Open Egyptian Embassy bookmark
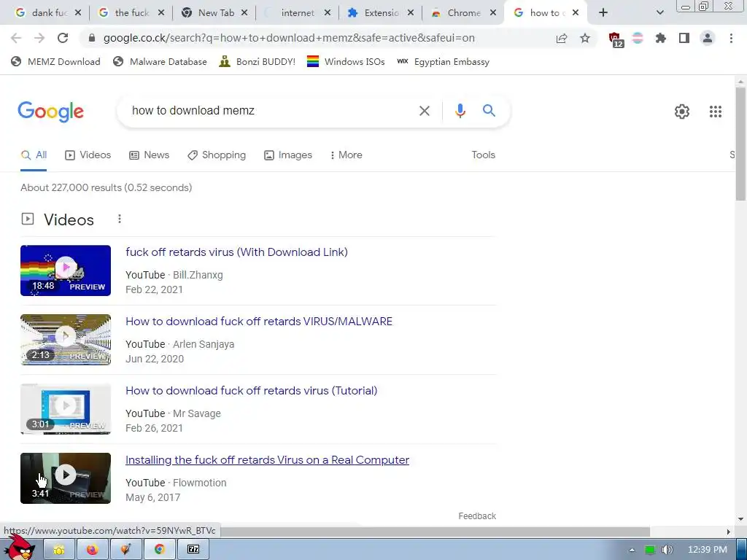747x560 pixels. pyautogui.click(x=443, y=61)
